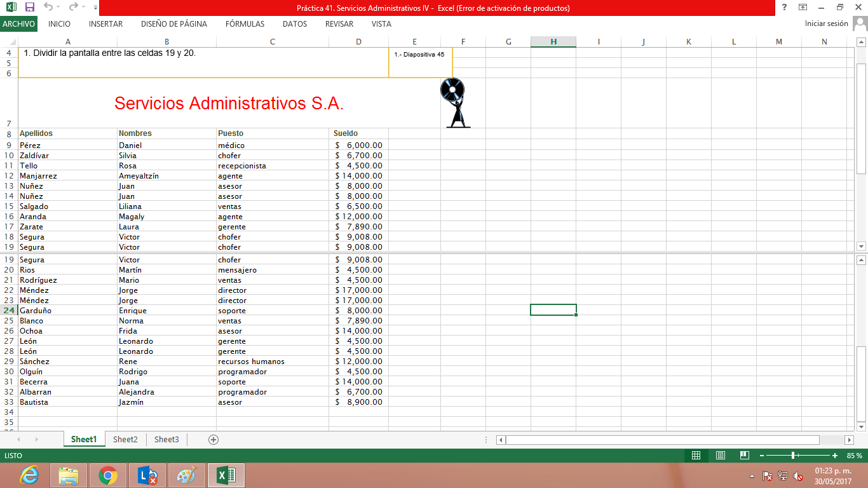868x488 pixels.
Task: Open Internet Explorer from the taskbar
Action: [x=29, y=475]
